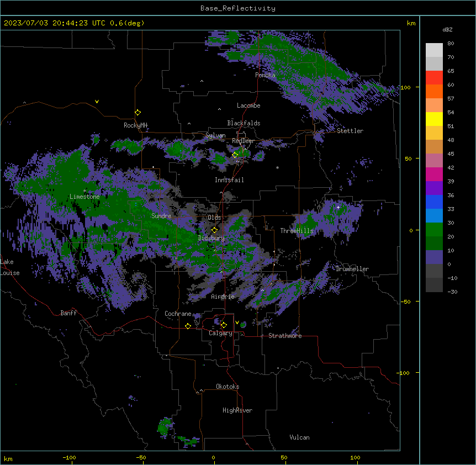Click the Ponoka city label

[x=265, y=75]
